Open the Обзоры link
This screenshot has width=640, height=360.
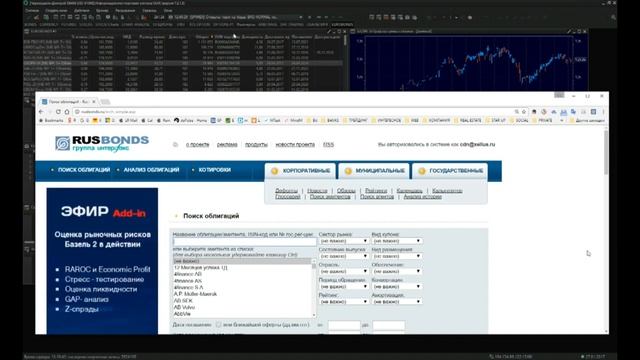point(346,191)
